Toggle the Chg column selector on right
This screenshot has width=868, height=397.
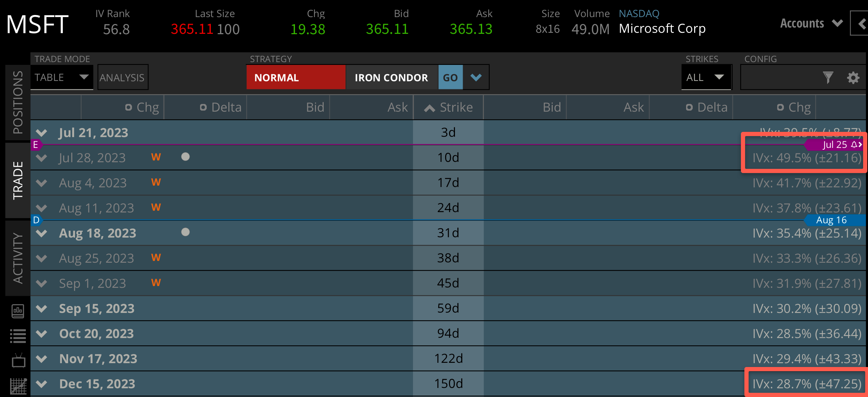(x=780, y=107)
